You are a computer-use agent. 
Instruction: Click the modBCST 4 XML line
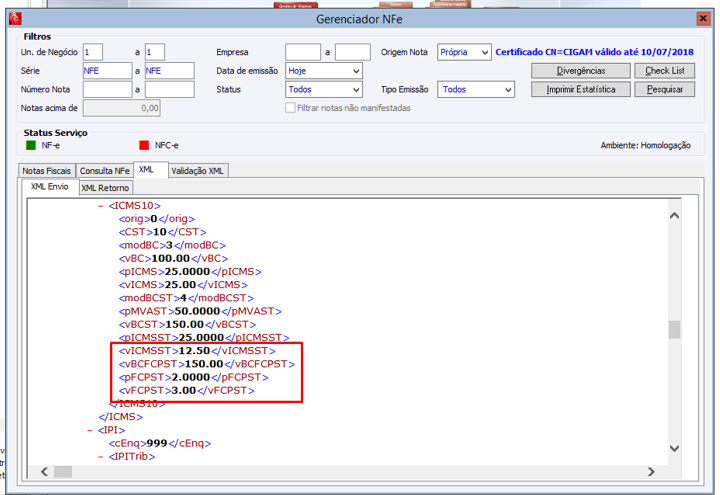coord(186,298)
